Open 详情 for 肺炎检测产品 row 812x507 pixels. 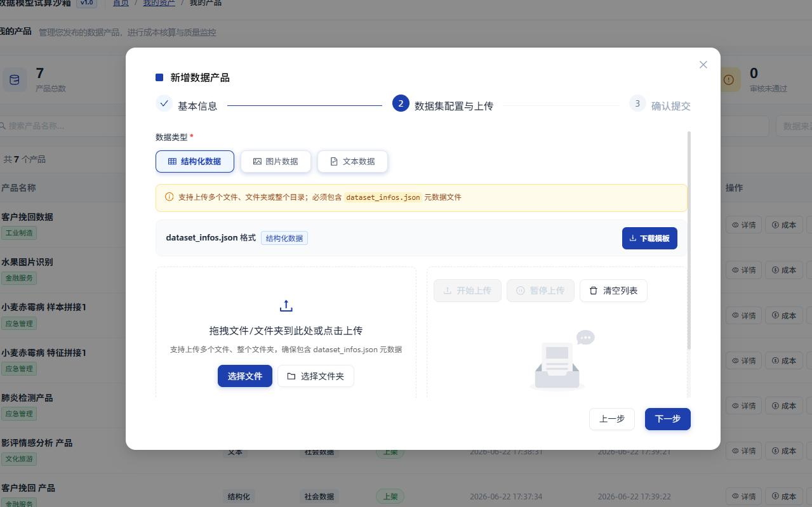[x=743, y=405]
